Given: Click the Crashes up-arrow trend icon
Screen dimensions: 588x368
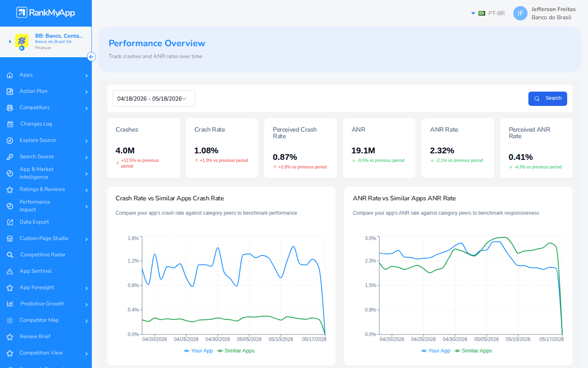Looking at the screenshot, I should pos(118,163).
